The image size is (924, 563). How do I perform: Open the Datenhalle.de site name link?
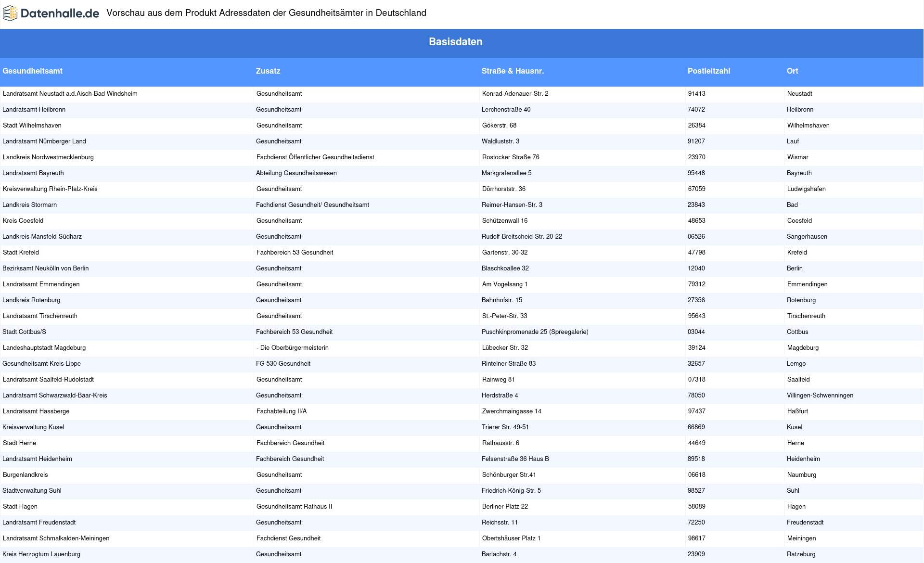60,13
